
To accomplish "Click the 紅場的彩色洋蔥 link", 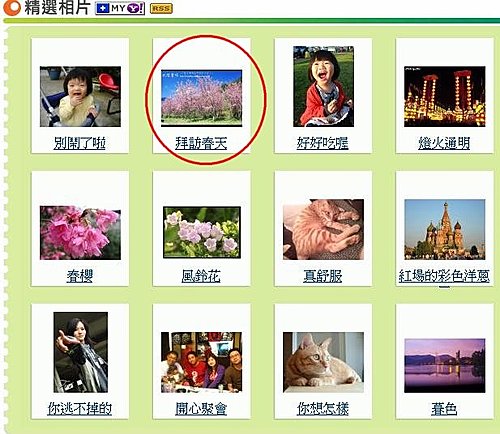I will (x=444, y=276).
